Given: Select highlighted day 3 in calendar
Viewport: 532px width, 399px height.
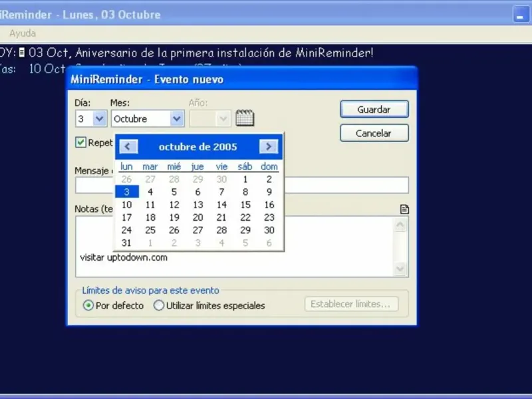Looking at the screenshot, I should [x=126, y=192].
